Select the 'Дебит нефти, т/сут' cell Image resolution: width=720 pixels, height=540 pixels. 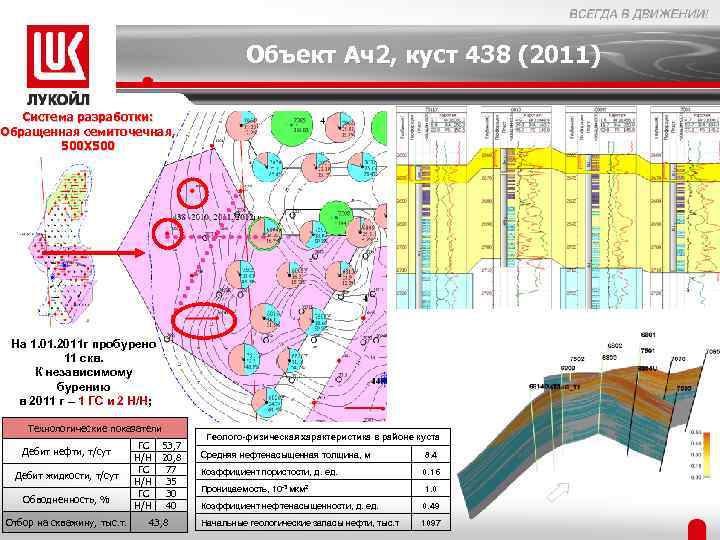tap(67, 451)
